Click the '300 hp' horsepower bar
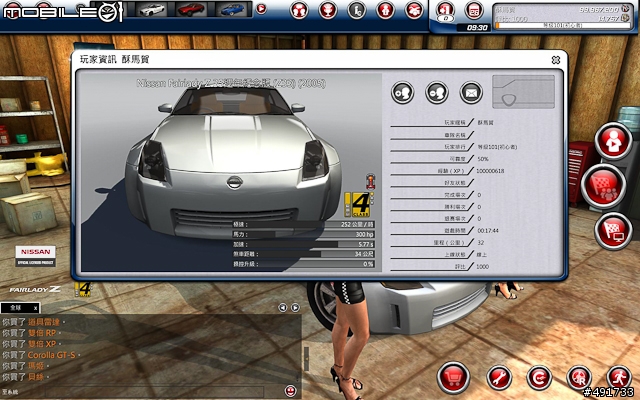 pos(303,234)
